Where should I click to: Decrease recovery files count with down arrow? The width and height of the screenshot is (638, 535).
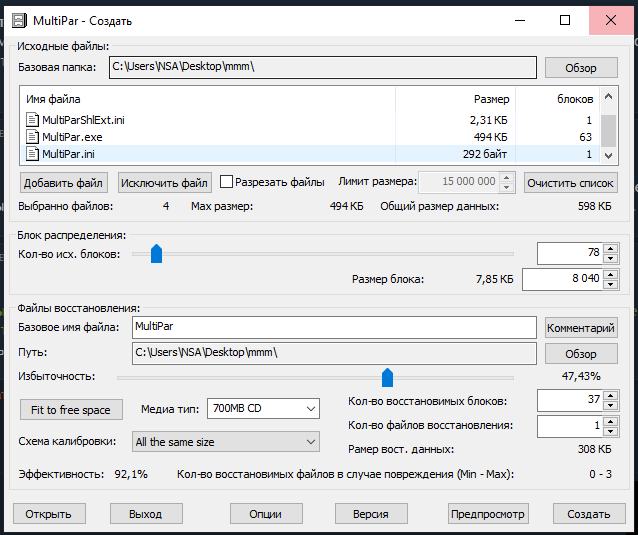point(610,431)
